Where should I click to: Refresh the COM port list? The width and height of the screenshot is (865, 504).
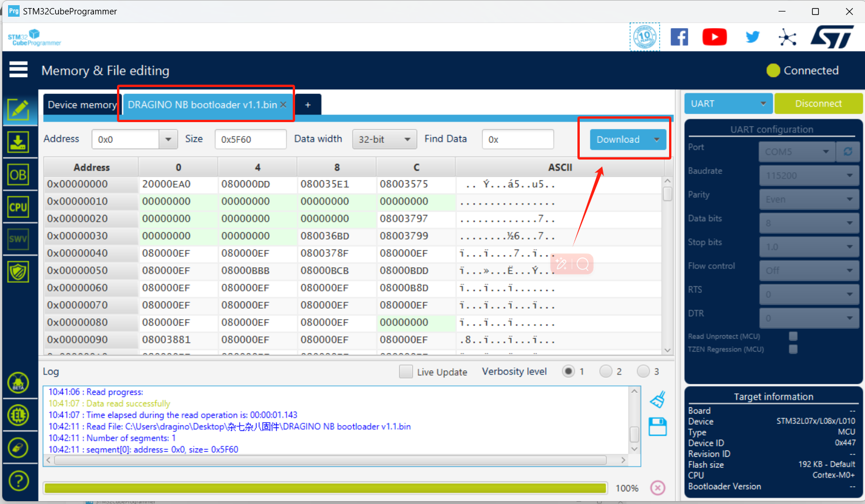coord(848,151)
